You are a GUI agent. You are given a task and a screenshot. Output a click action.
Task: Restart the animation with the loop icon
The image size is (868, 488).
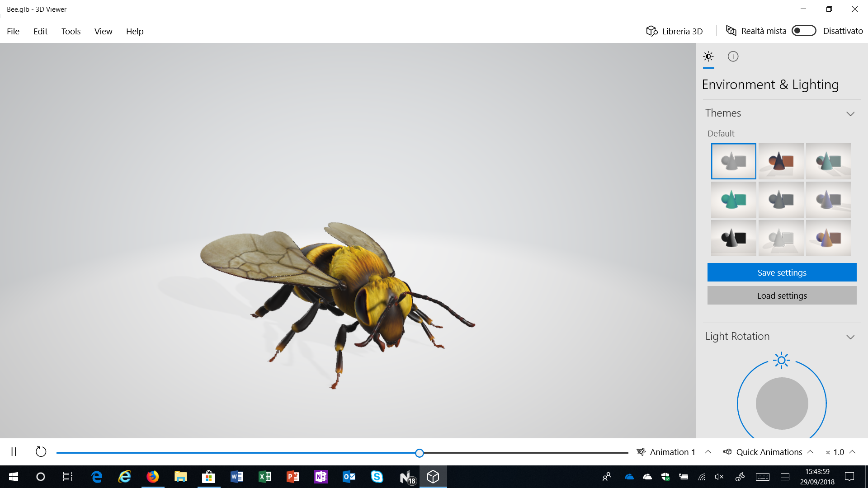click(41, 452)
